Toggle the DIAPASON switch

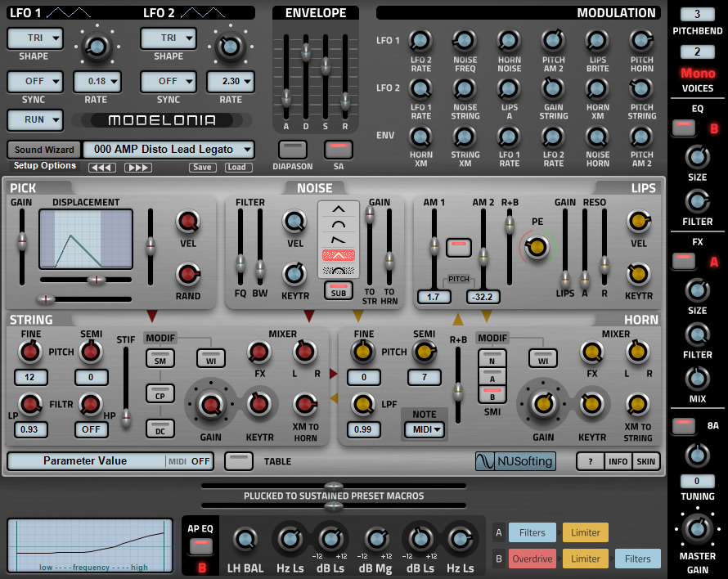point(293,150)
